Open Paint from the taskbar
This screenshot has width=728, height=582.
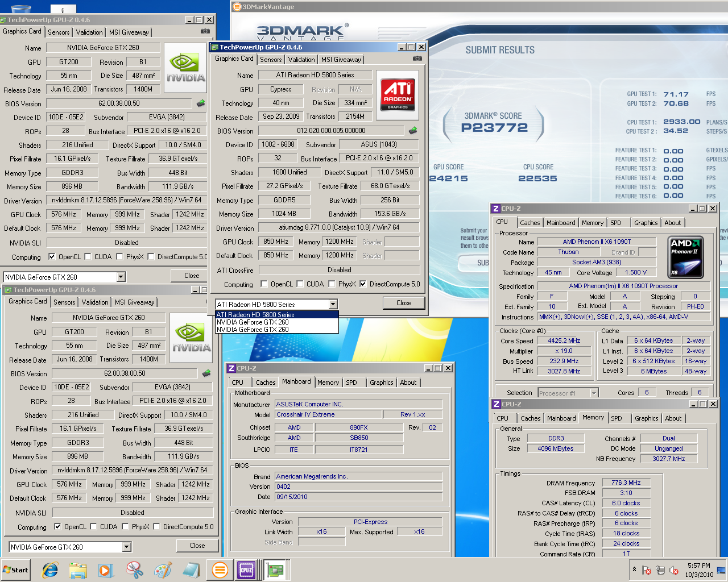(x=163, y=570)
